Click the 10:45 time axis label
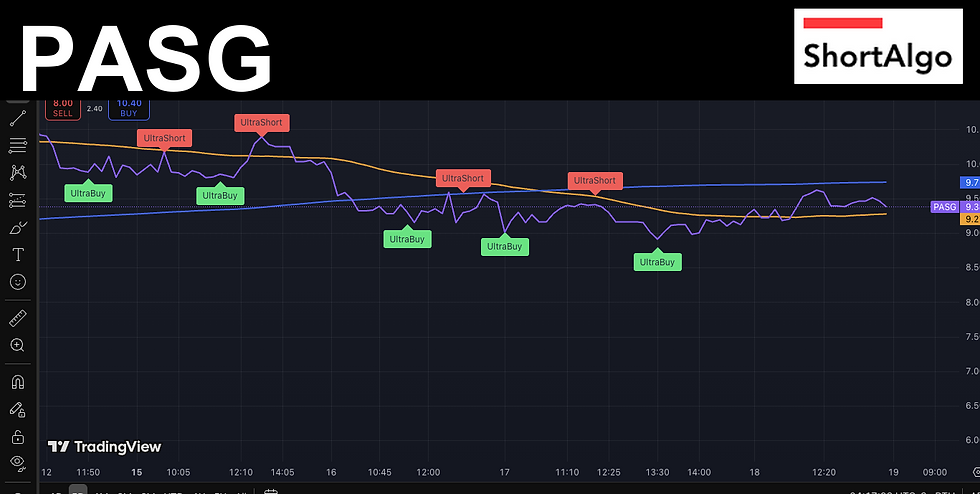The image size is (980, 494). pos(379,472)
